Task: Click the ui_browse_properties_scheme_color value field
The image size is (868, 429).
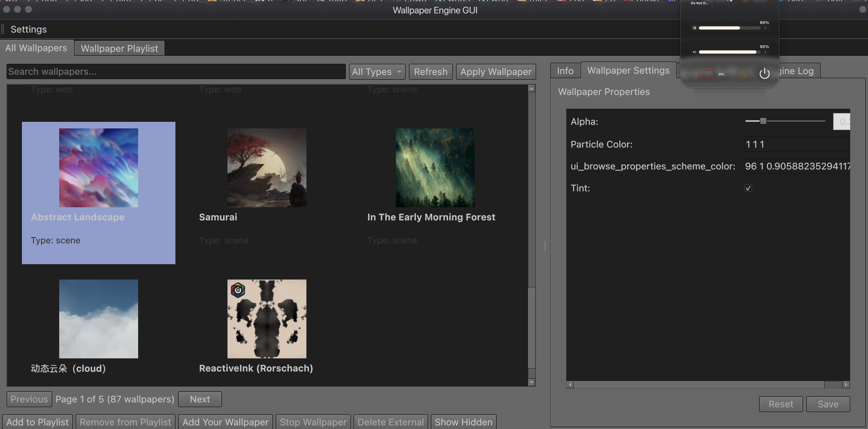Action: [x=797, y=166]
